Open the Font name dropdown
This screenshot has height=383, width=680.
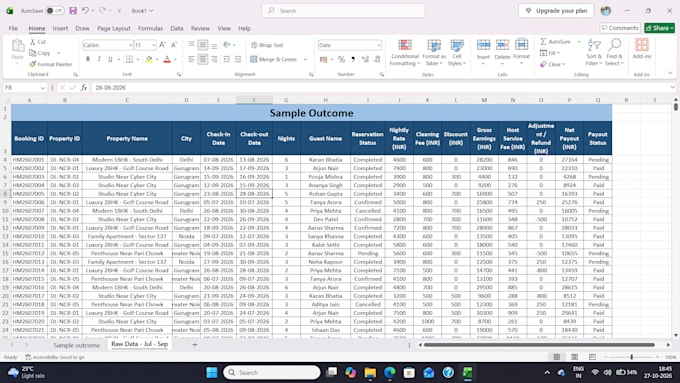tap(130, 45)
